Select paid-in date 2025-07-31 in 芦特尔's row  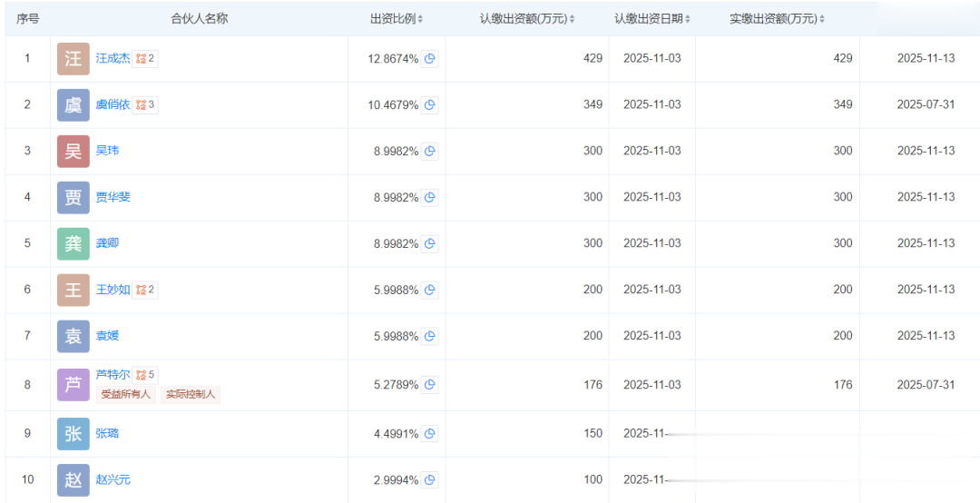pyautogui.click(x=926, y=385)
